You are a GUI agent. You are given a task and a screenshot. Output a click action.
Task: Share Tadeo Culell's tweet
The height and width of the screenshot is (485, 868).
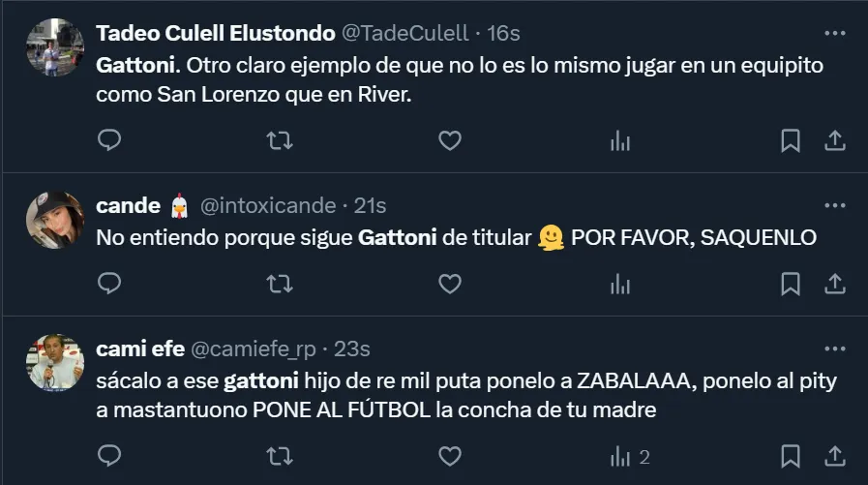coord(834,141)
